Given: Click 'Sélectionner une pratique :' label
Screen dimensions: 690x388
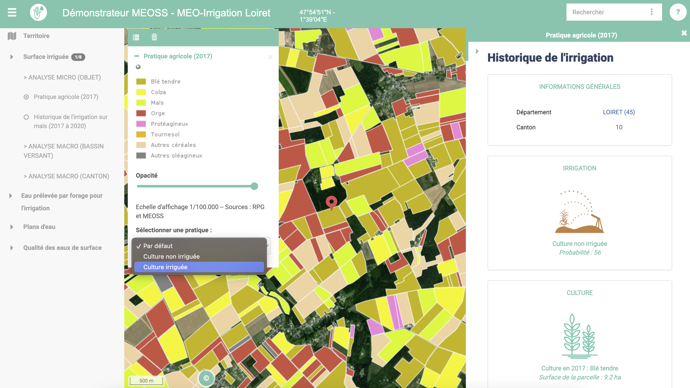Looking at the screenshot, I should [x=173, y=230].
